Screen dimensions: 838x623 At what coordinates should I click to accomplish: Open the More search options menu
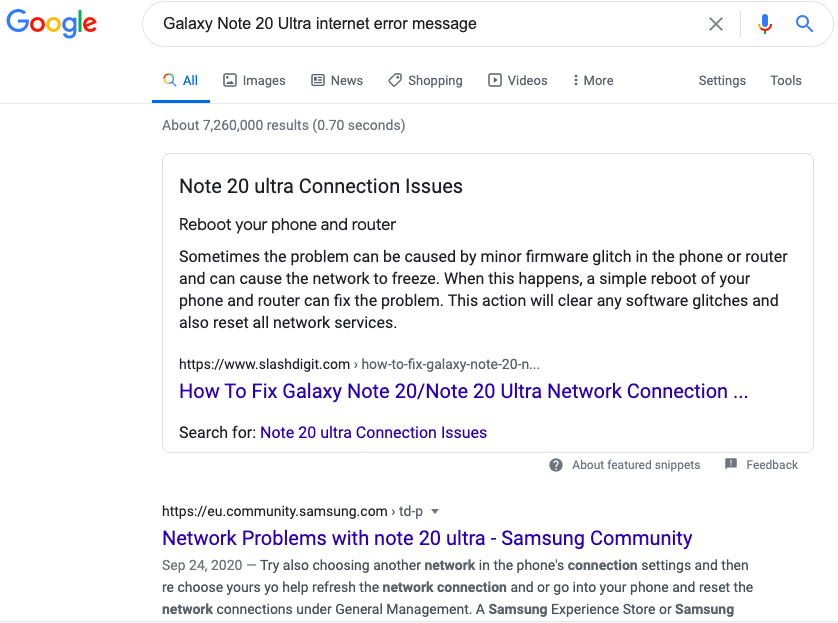point(593,80)
